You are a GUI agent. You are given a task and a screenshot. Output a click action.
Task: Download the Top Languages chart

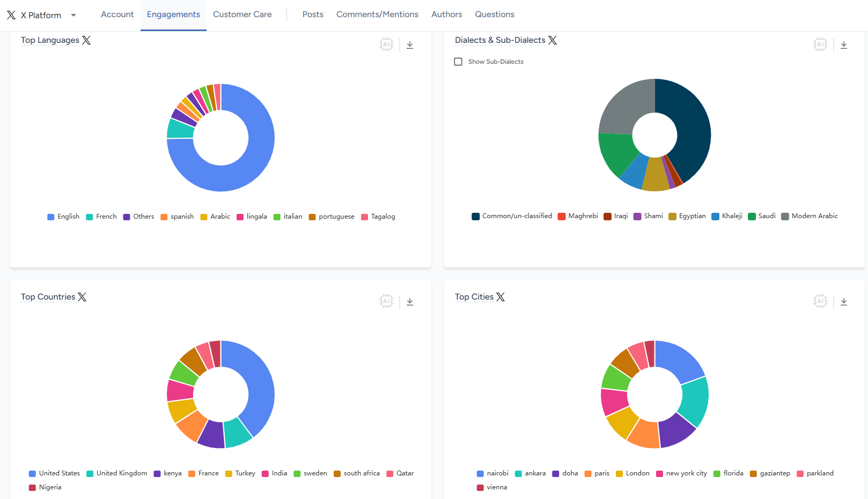[x=410, y=45]
